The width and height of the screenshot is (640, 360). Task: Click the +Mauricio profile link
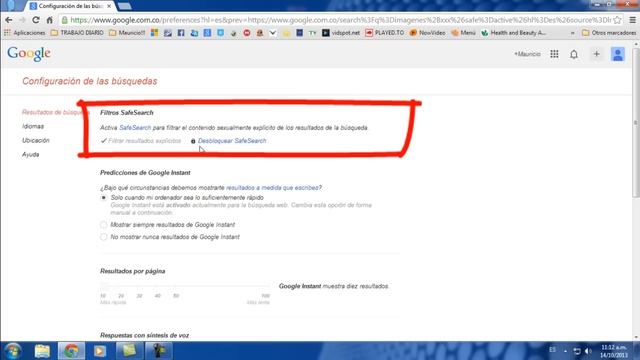click(x=527, y=54)
